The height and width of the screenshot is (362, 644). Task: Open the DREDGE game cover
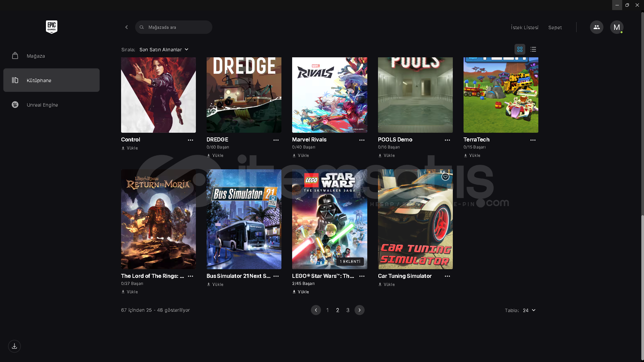pyautogui.click(x=244, y=95)
